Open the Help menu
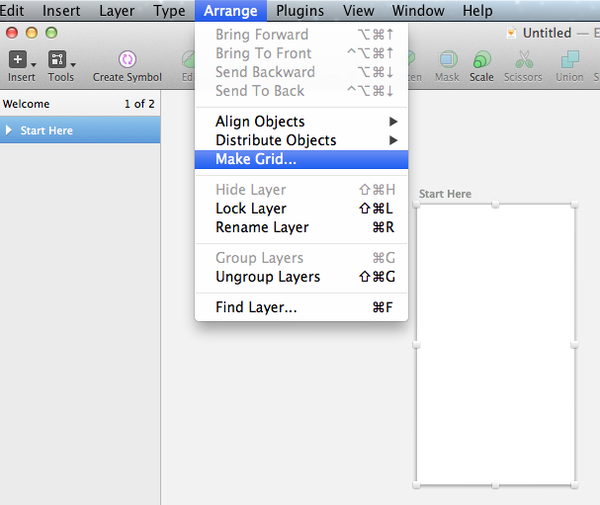The image size is (600, 505). (478, 11)
